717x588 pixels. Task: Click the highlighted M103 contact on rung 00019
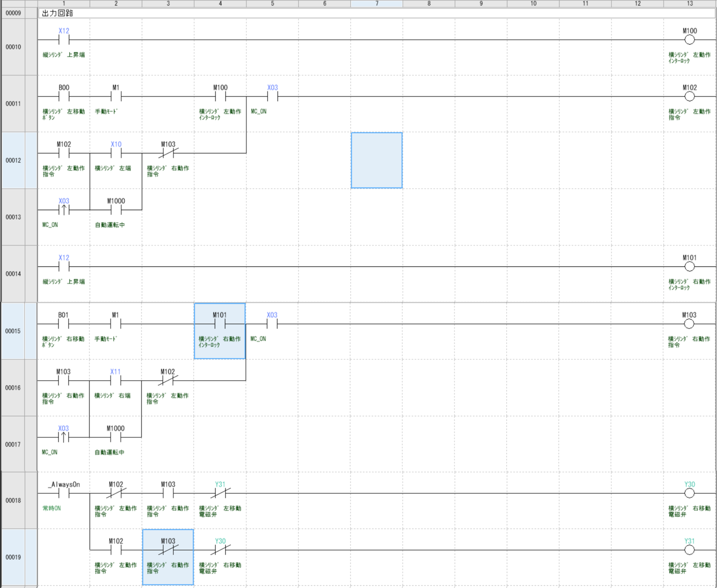(168, 550)
